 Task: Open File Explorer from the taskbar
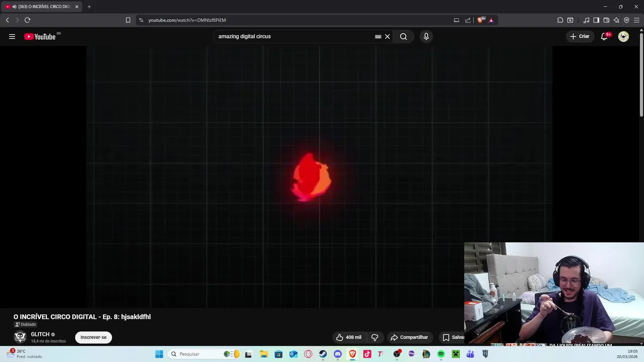[x=264, y=354]
